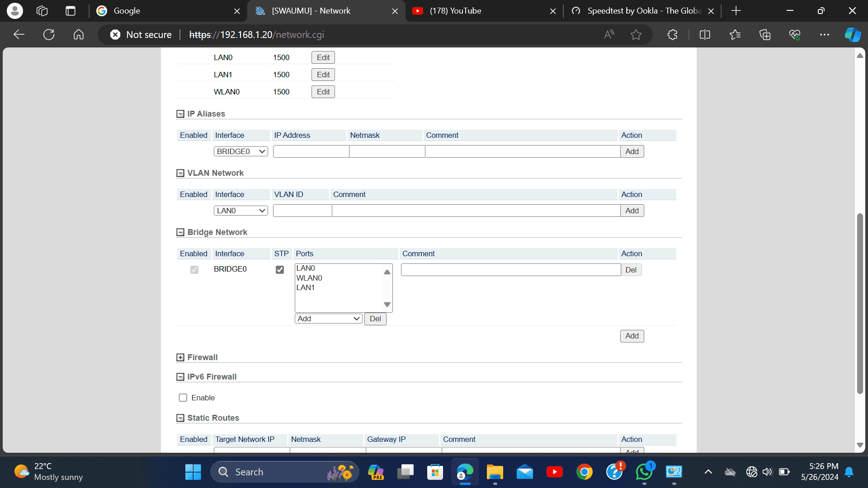Open Microsoft Store from the taskbar

click(435, 472)
